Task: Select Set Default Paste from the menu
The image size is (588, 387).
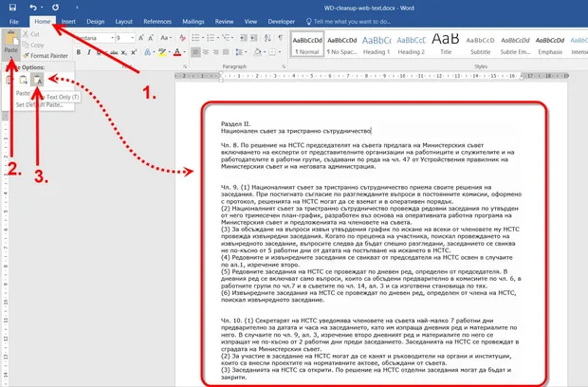Action: (40, 104)
